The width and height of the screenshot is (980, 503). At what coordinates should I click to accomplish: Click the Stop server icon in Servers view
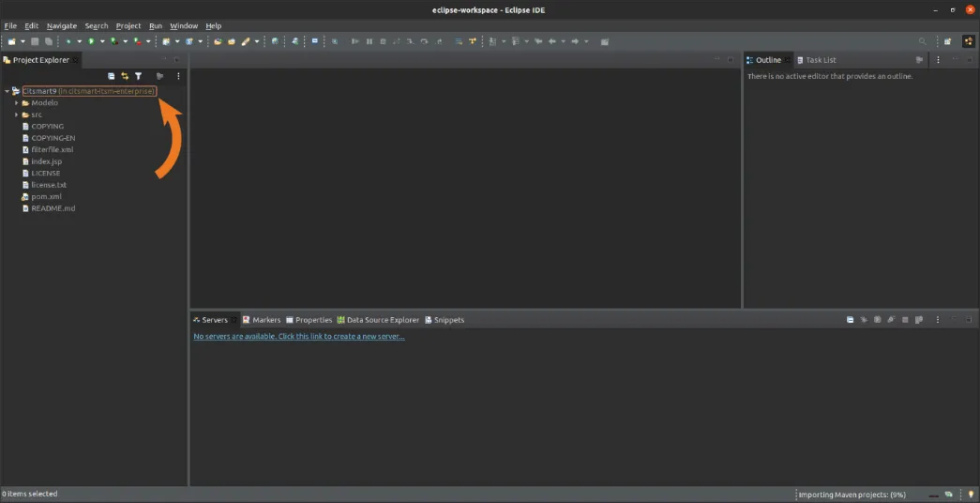pos(905,320)
